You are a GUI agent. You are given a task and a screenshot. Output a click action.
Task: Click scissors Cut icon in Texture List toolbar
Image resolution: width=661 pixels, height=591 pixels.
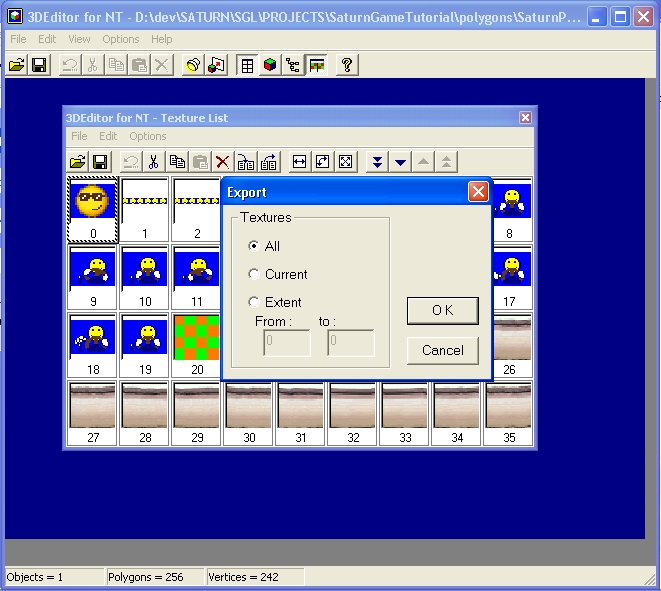coord(154,162)
